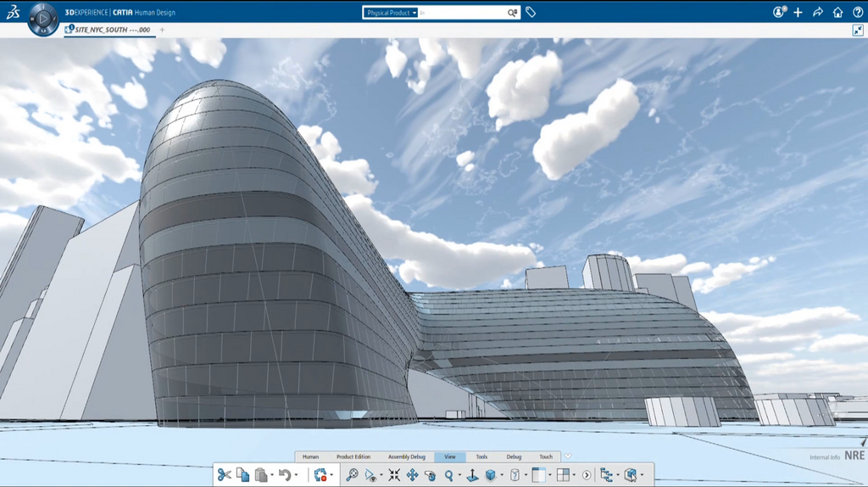Open the Share arrow icon
Screen dimensions: 868x487
click(818, 13)
